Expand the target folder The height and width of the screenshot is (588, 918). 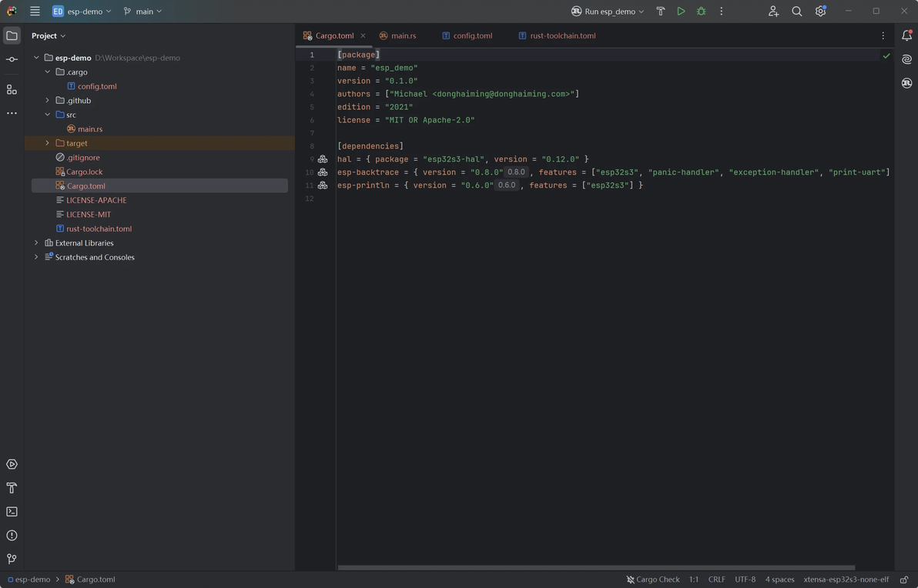tap(47, 143)
